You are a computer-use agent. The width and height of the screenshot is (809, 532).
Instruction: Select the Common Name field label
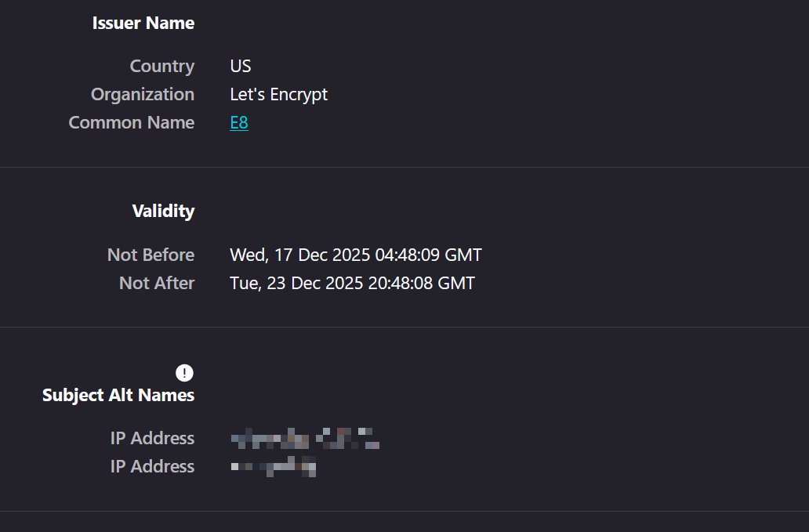132,123
